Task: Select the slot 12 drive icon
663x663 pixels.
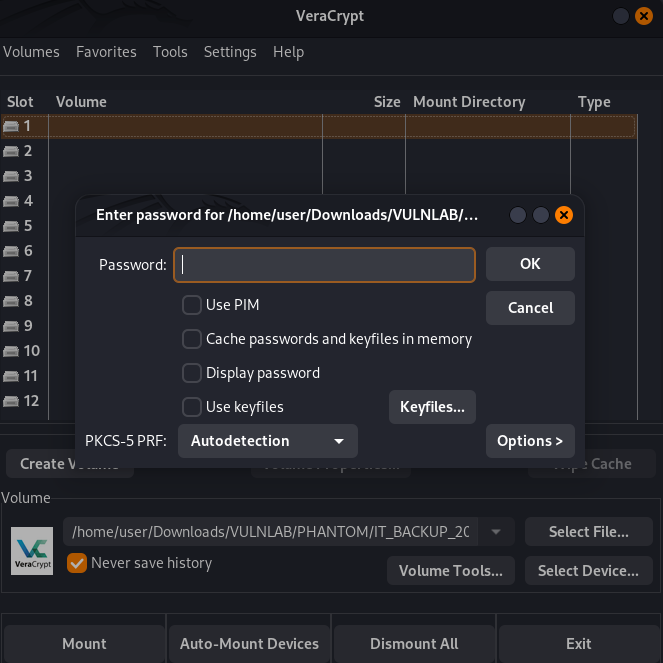Action: pos(11,401)
